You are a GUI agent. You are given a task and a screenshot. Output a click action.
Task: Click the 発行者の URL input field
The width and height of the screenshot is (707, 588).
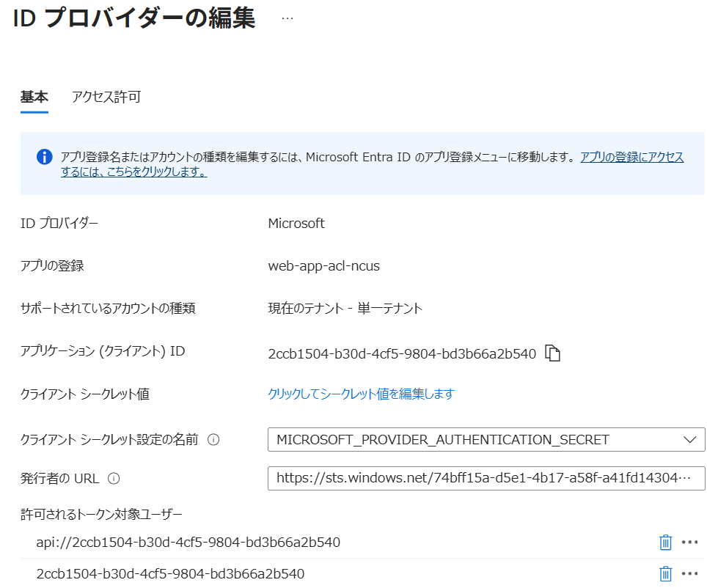tap(486, 478)
